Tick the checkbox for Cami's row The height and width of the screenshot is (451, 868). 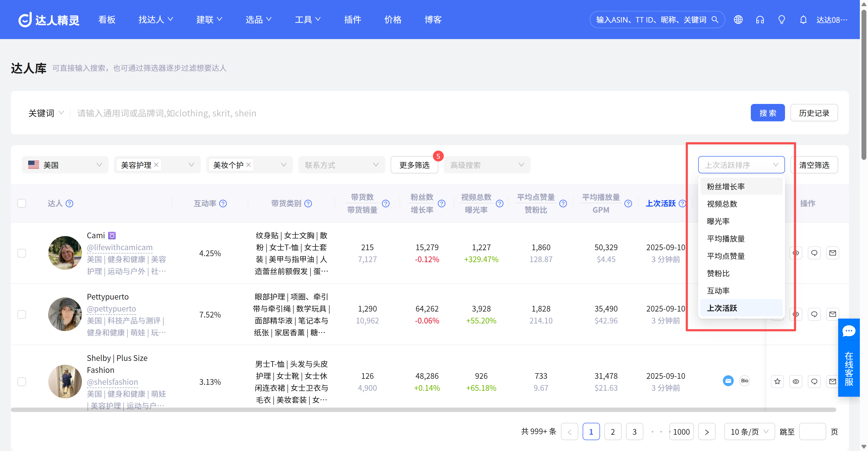pos(22,253)
